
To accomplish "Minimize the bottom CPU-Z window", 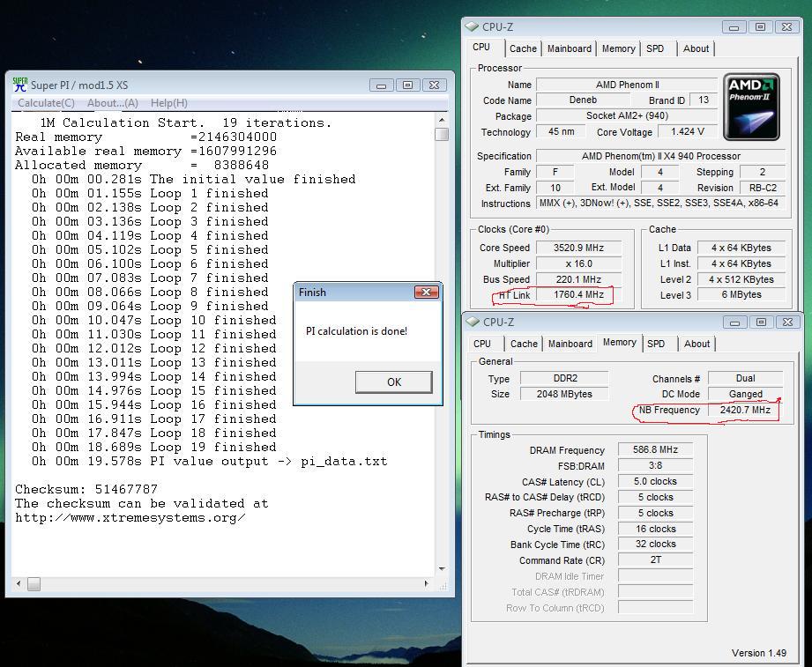I will [x=734, y=322].
